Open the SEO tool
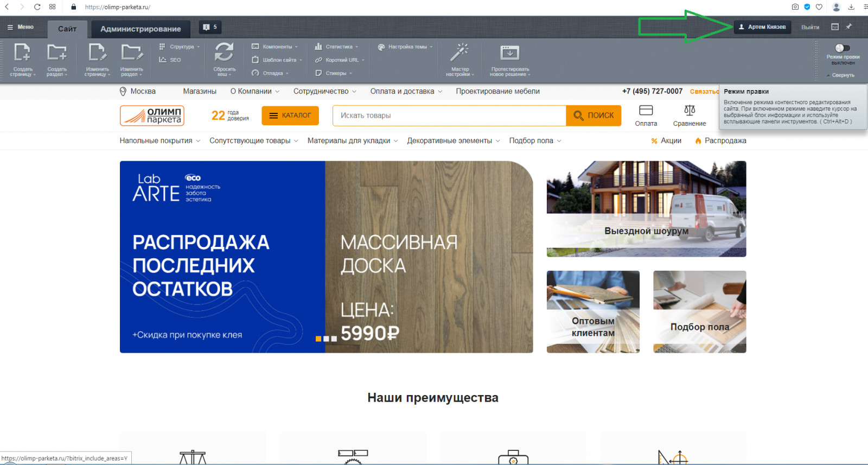868x465 pixels. click(170, 60)
